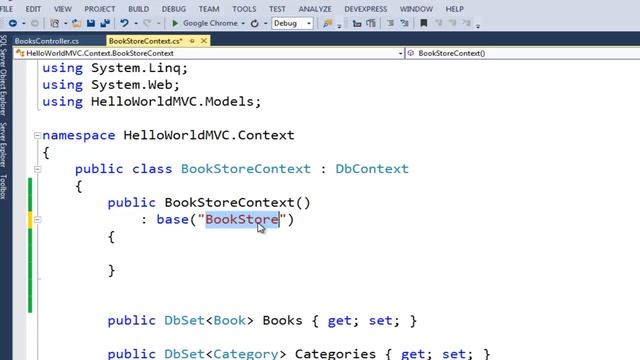
Task: Click the Find in Files toolbar icon
Action: 327,23
